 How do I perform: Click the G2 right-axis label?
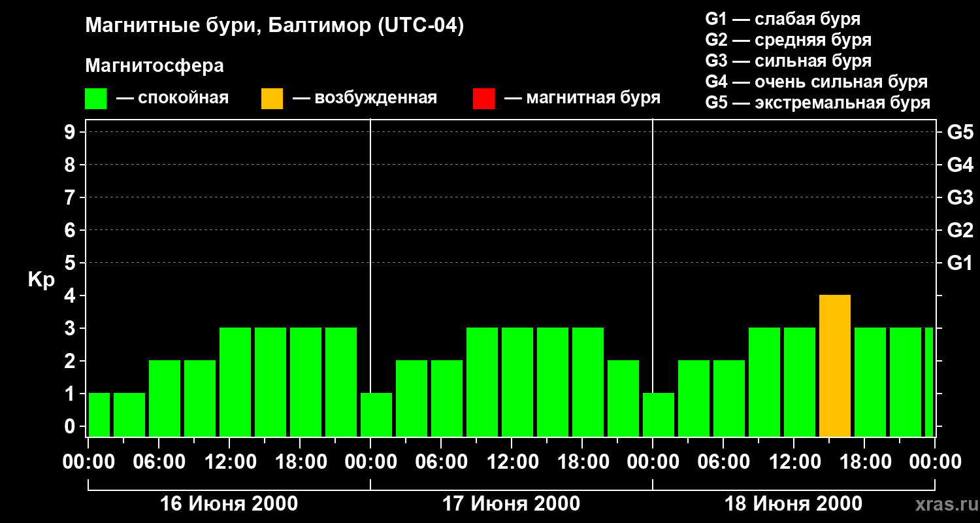(960, 230)
